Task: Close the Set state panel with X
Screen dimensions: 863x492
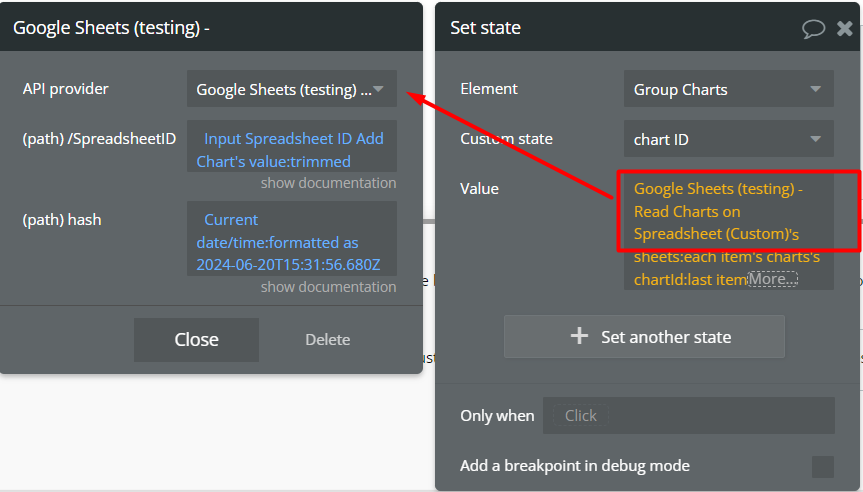Action: coord(844,28)
